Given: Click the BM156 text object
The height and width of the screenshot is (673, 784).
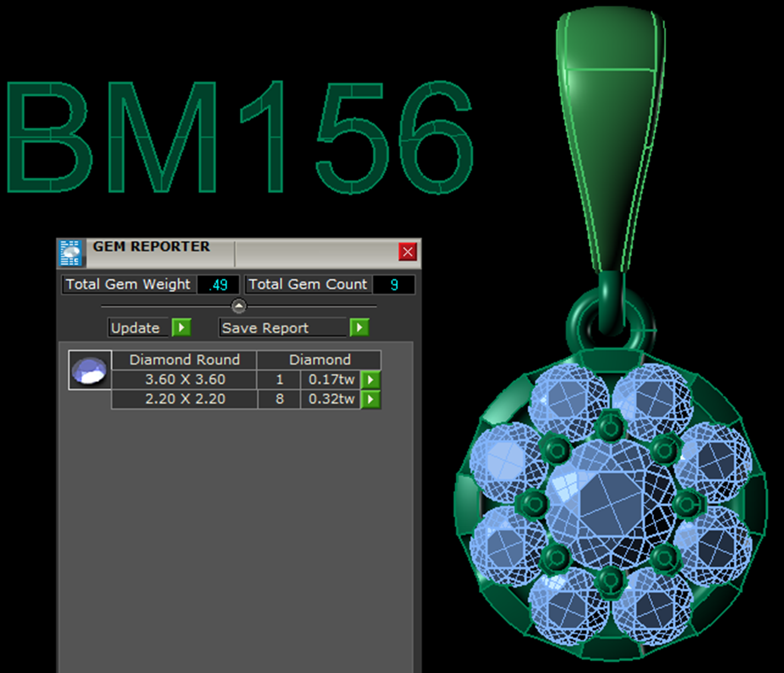Looking at the screenshot, I should [239, 137].
